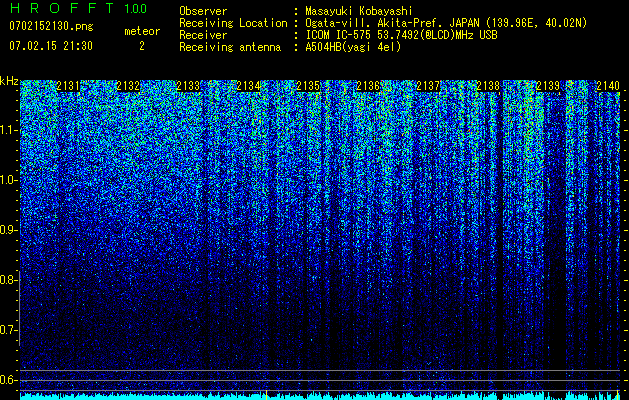Click the 2137 time marker
This screenshot has height=400, width=629.
coord(428,86)
